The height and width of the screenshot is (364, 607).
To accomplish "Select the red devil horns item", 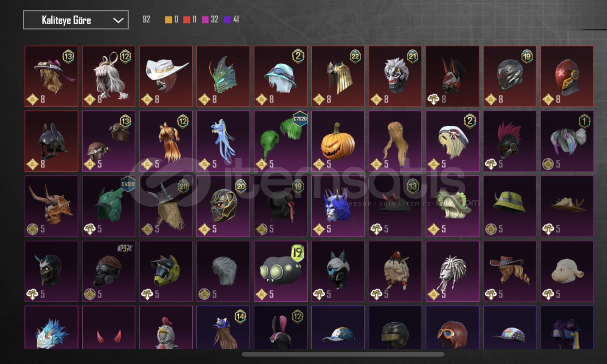I will [x=109, y=327].
